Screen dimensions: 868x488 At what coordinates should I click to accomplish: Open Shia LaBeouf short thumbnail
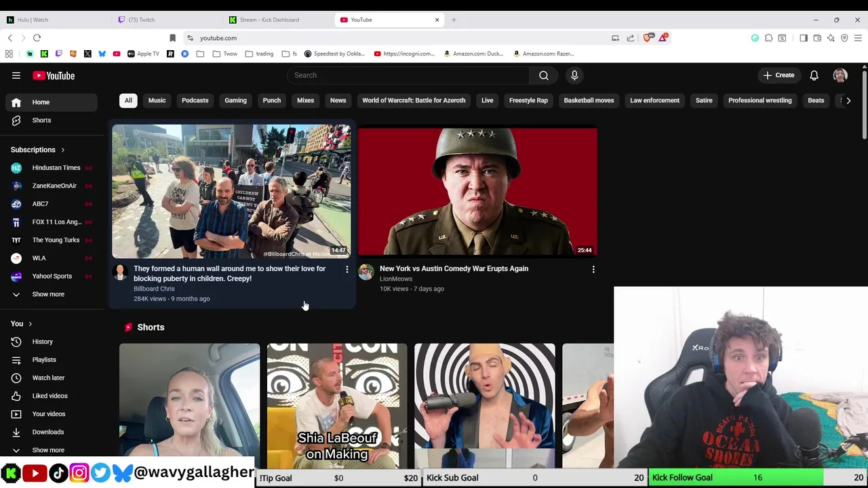337,406
